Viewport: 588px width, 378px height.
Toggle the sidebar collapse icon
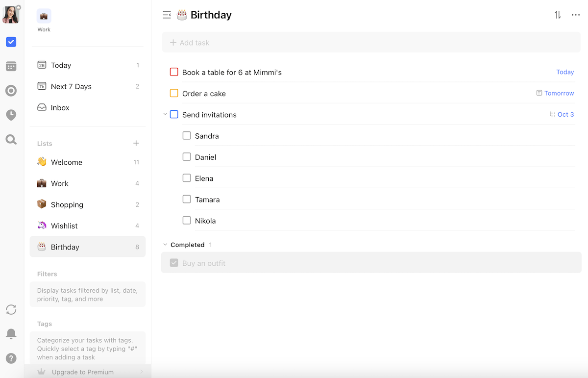167,15
